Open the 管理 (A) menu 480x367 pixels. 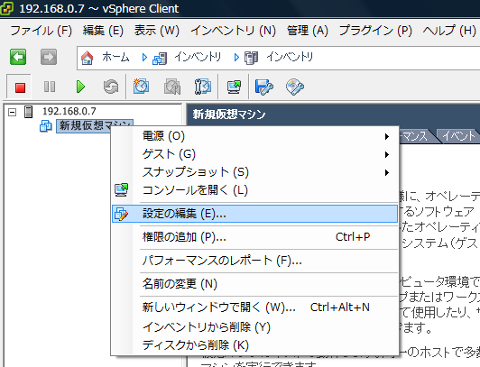pos(308,31)
